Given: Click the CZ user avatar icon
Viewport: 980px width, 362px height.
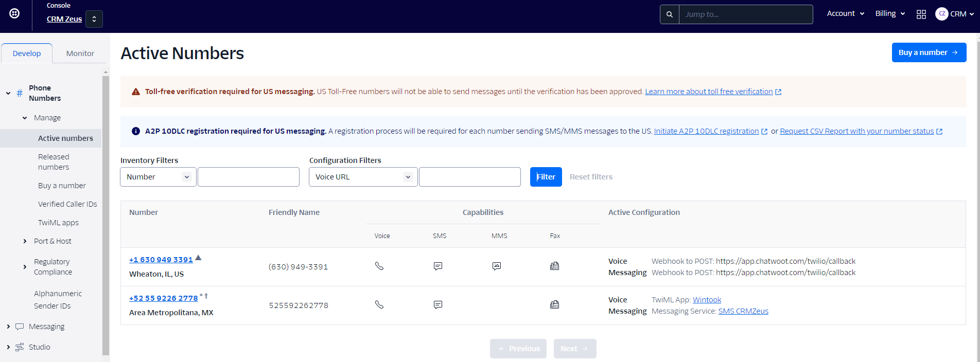Looking at the screenshot, I should [x=941, y=14].
